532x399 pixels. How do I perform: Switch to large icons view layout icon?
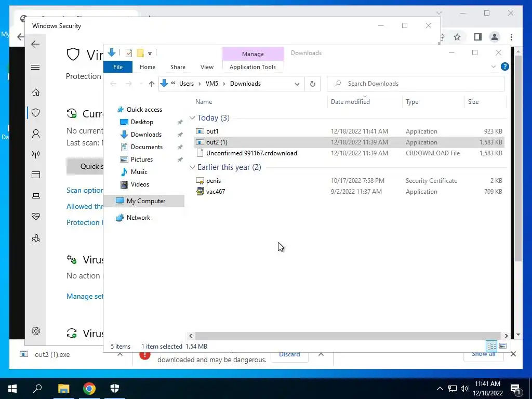point(503,346)
